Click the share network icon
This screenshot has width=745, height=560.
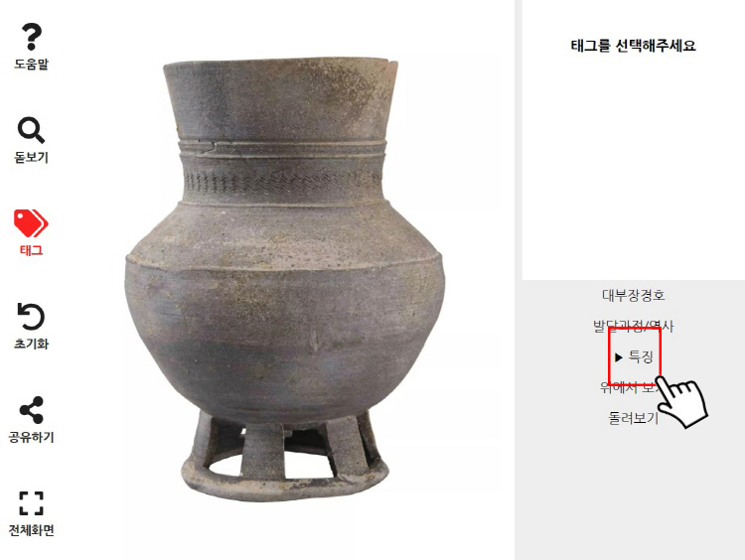(32, 410)
